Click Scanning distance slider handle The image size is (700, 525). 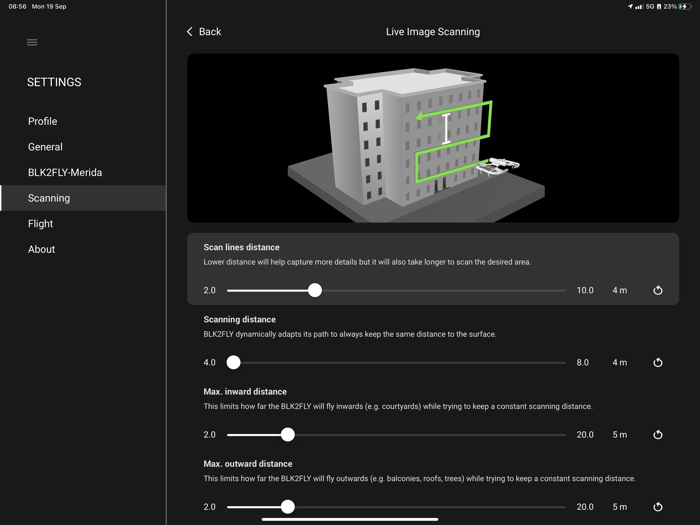click(x=233, y=362)
